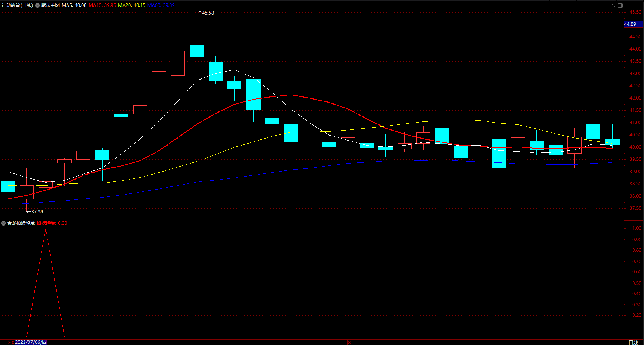Click the 行动教育 (日线) stock title
The width and height of the screenshot is (644, 345).
(x=17, y=5)
